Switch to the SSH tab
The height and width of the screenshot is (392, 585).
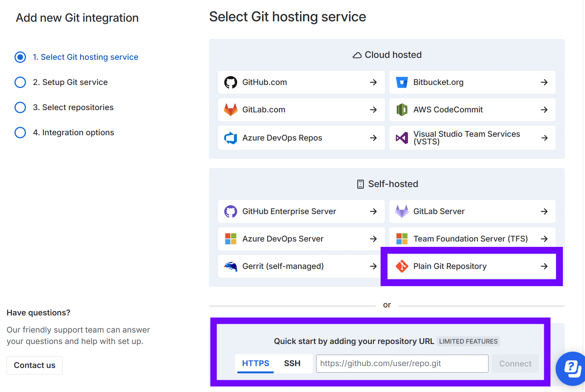pyautogui.click(x=292, y=363)
